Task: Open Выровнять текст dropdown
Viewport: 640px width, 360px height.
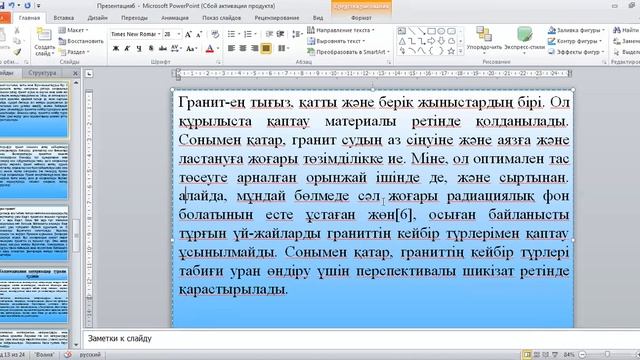Action: [x=336, y=41]
